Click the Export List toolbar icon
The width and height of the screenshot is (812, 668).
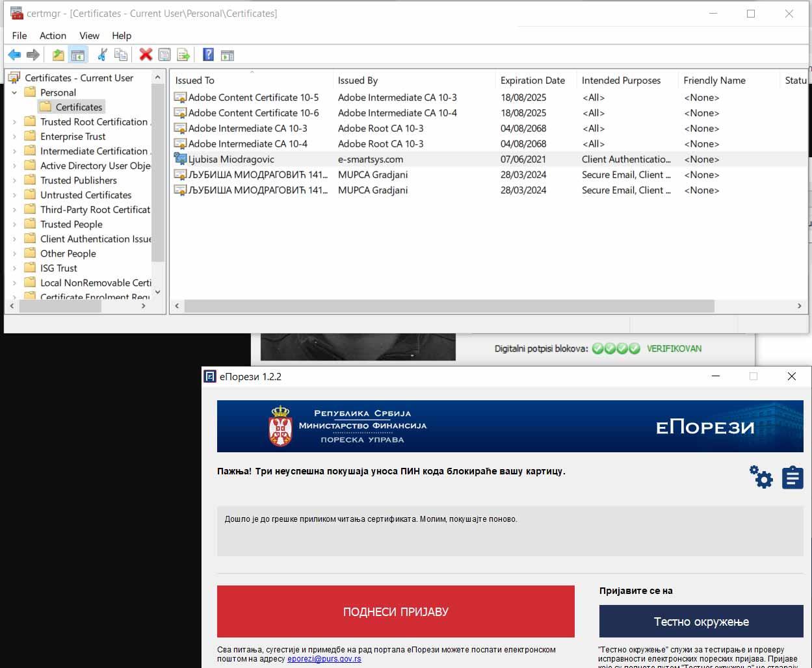(183, 55)
